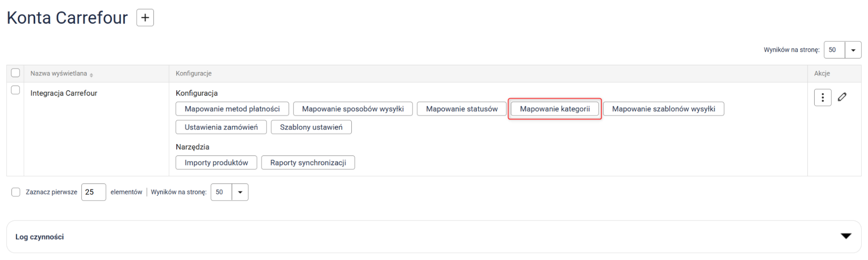
Task: Click the number field showing 25
Action: tap(93, 192)
